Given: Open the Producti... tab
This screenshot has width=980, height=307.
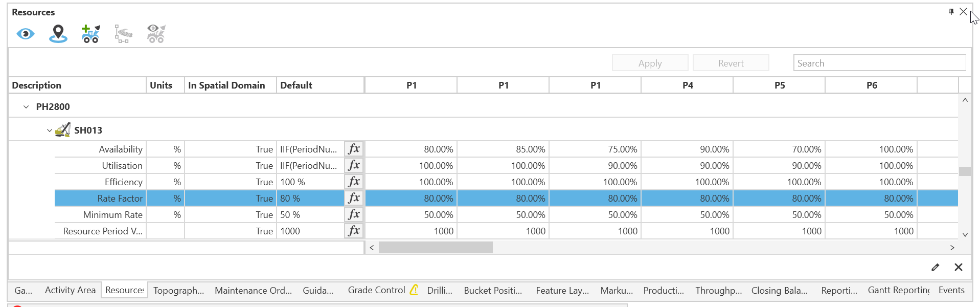Looking at the screenshot, I should click(x=664, y=290).
